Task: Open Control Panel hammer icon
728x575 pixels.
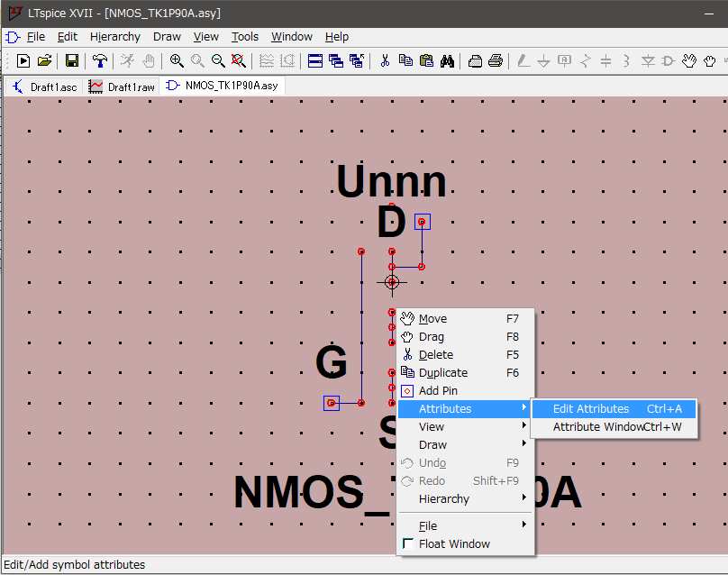Action: 99,61
